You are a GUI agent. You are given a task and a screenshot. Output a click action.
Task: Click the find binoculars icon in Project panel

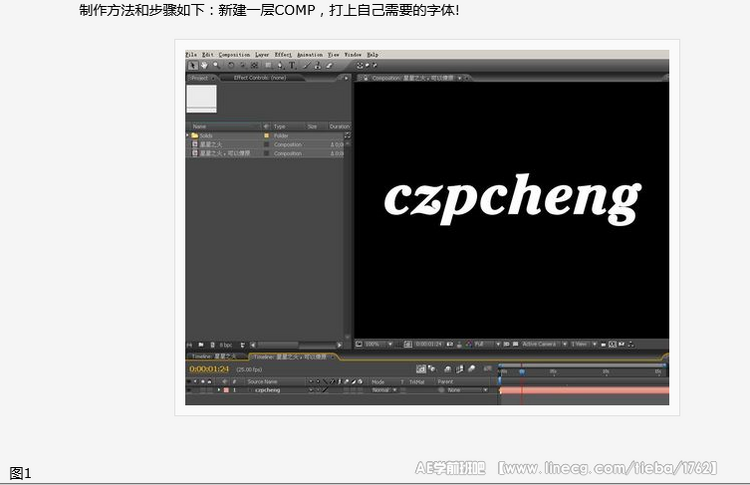(x=189, y=345)
